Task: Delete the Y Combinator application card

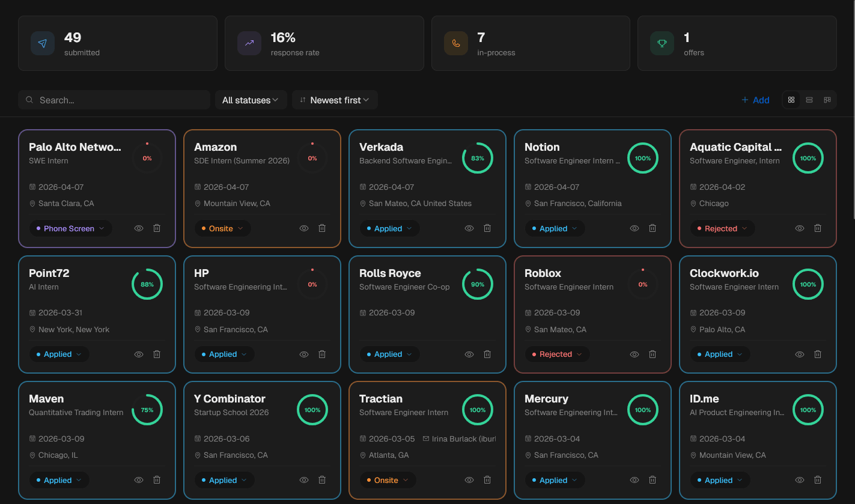Action: coord(322,480)
